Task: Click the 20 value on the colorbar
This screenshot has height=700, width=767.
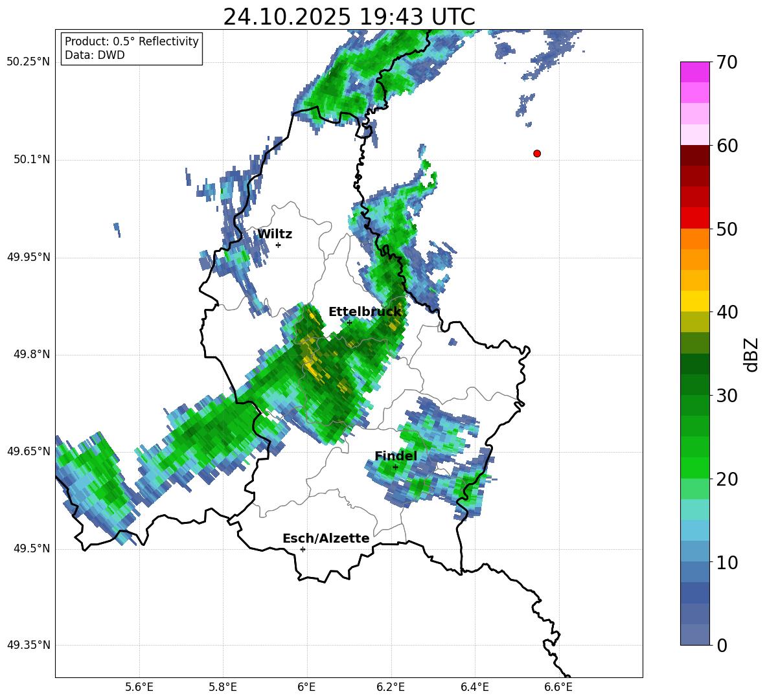Action: 727,479
